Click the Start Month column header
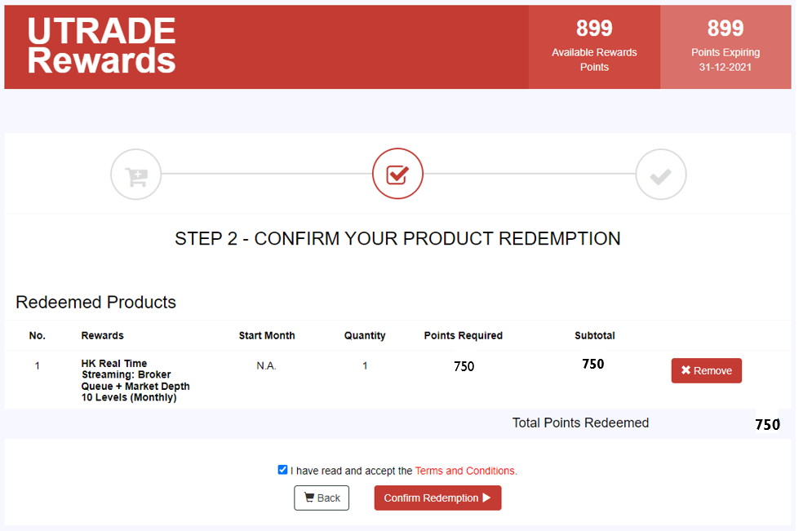The width and height of the screenshot is (812, 531). [267, 335]
